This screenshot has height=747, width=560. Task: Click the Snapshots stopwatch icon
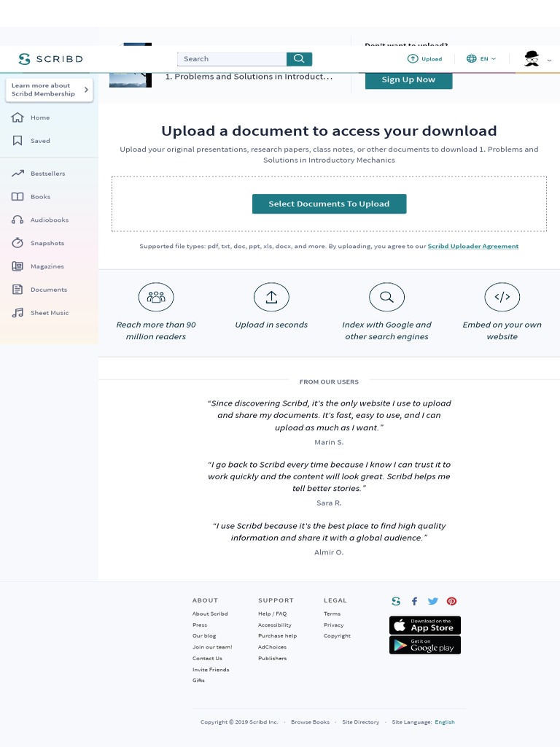coord(17,243)
